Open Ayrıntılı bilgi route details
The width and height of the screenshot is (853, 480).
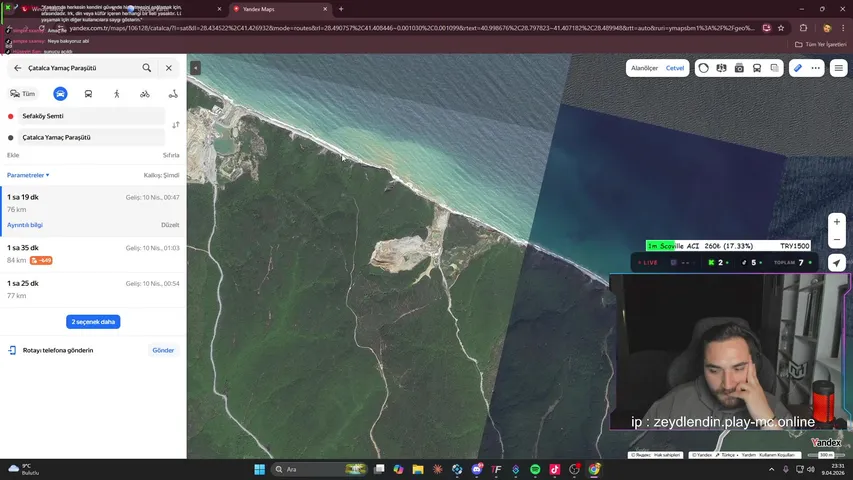pyautogui.click(x=25, y=225)
